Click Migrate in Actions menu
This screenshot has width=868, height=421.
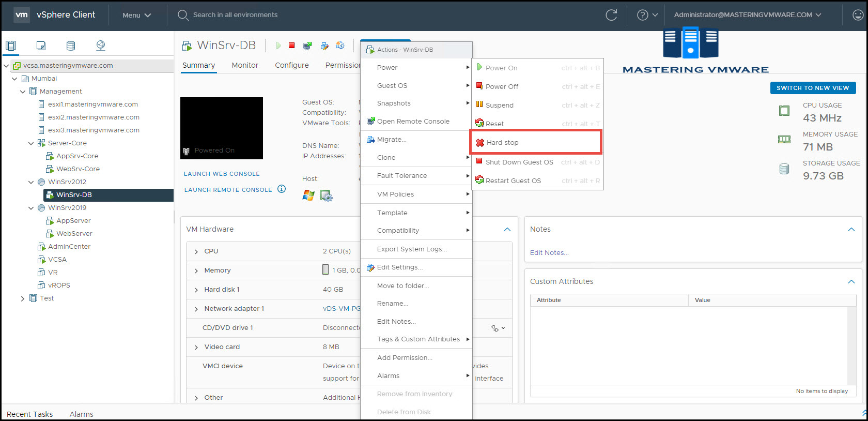click(416, 139)
